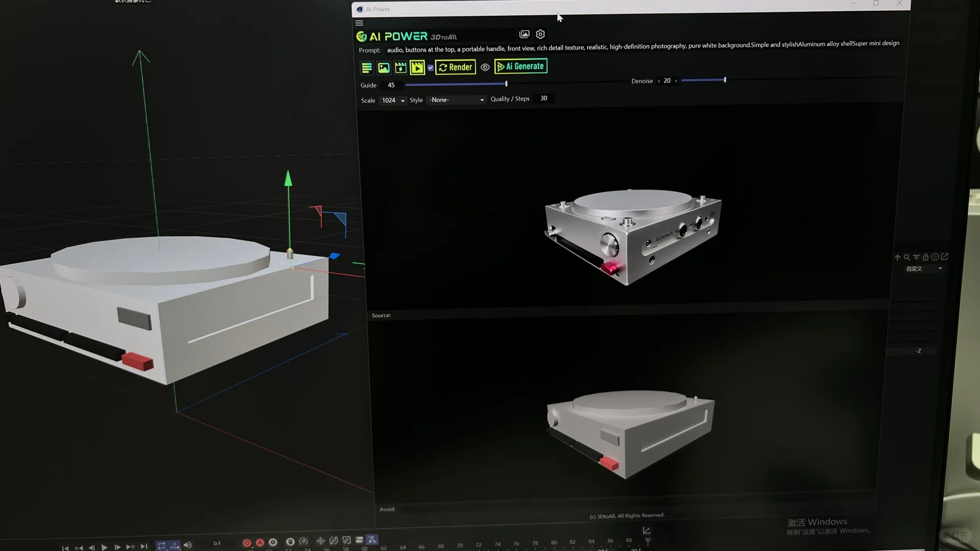Open AI Power settings gear
The width and height of the screenshot is (980, 551).
click(x=540, y=34)
